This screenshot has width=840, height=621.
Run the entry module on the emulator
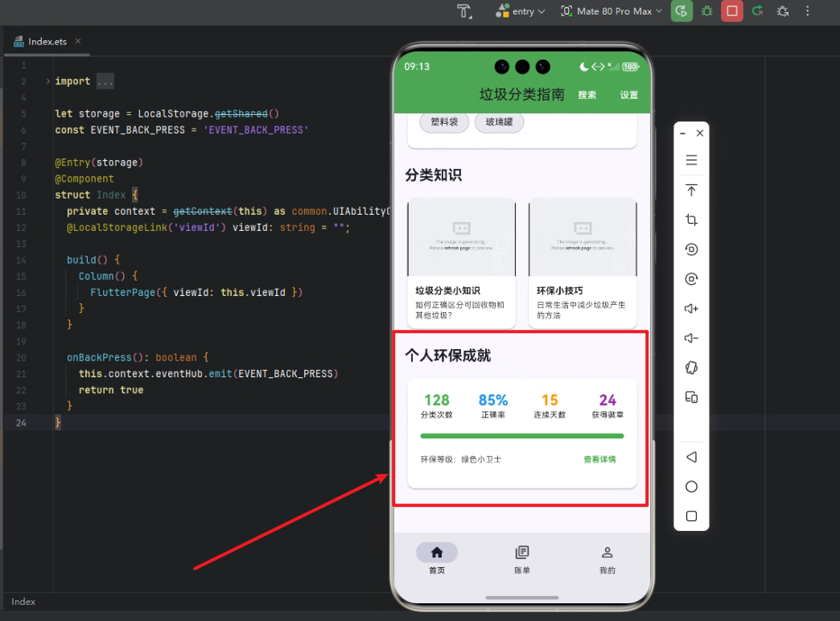click(x=681, y=11)
